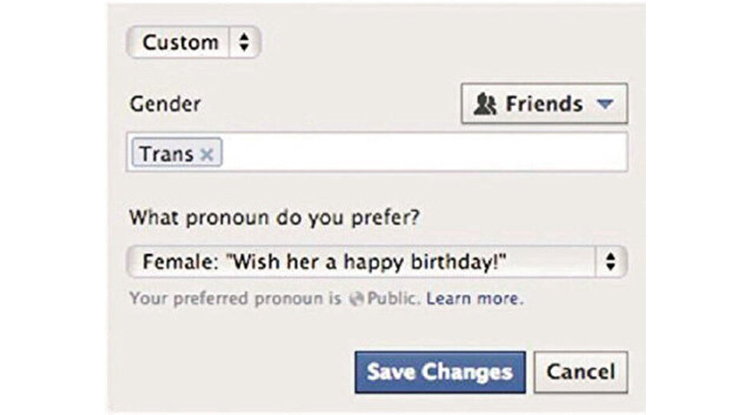Viewport: 750px width, 415px height.
Task: Open the Custom gender type dropdown
Action: pyautogui.click(x=193, y=42)
